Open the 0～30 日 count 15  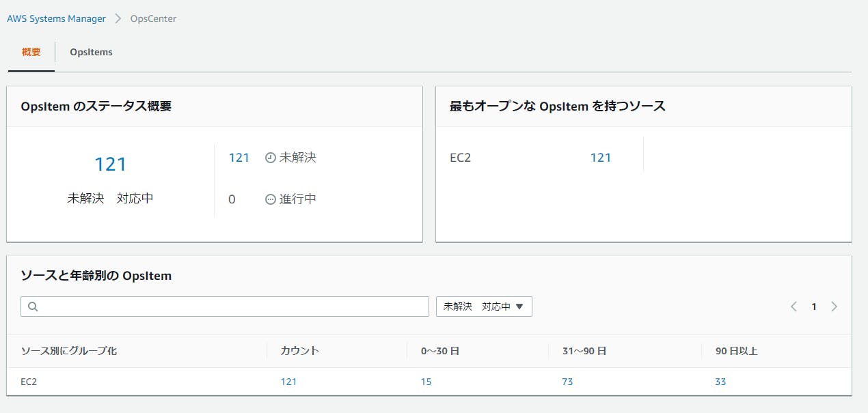click(426, 382)
